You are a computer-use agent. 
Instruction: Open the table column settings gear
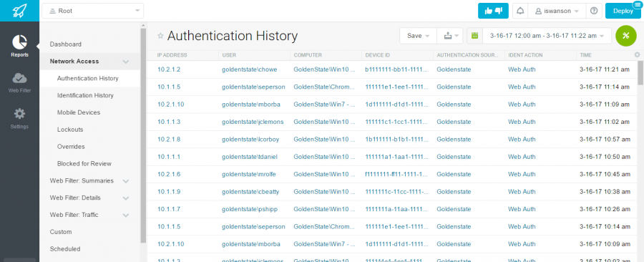coord(637,54)
